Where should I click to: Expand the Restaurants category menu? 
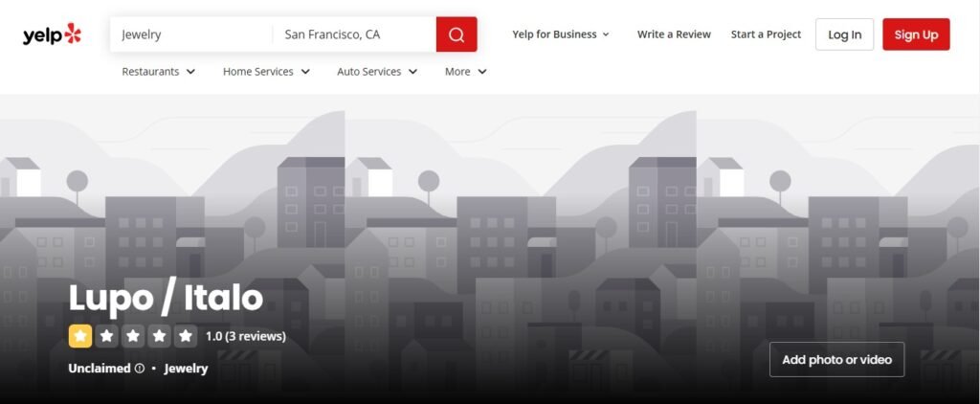pos(158,72)
